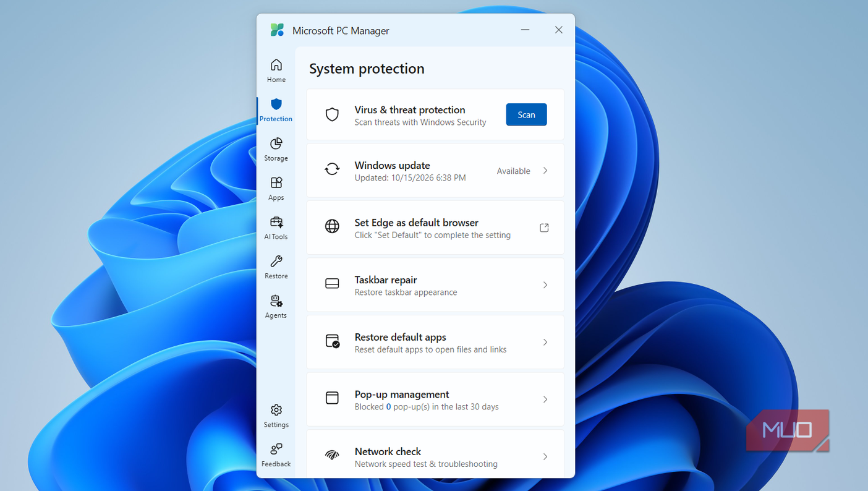Expand Pop-up management chevron

click(545, 399)
